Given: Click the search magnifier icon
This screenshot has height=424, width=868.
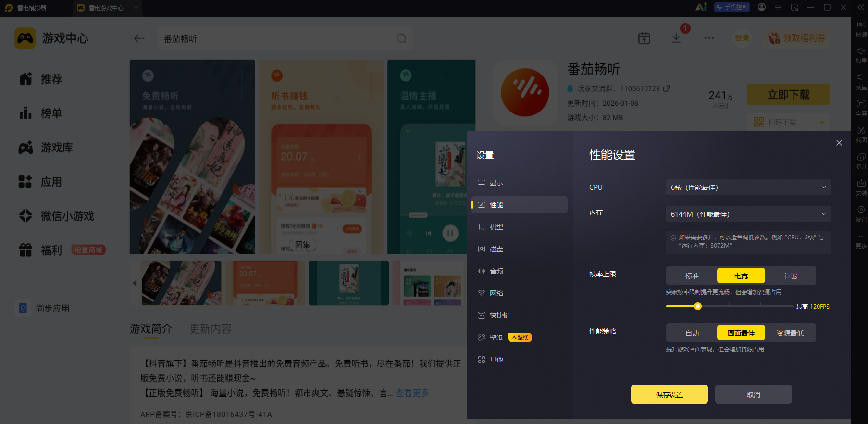Looking at the screenshot, I should [x=401, y=38].
